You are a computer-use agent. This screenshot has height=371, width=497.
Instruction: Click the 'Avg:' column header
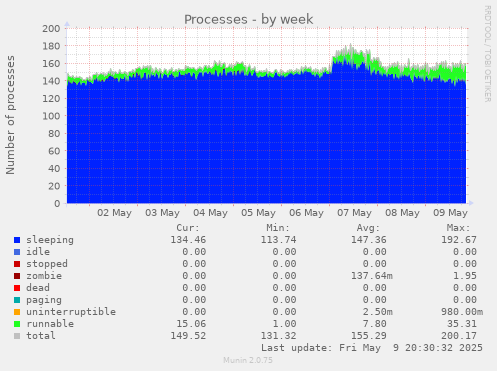tap(368, 228)
